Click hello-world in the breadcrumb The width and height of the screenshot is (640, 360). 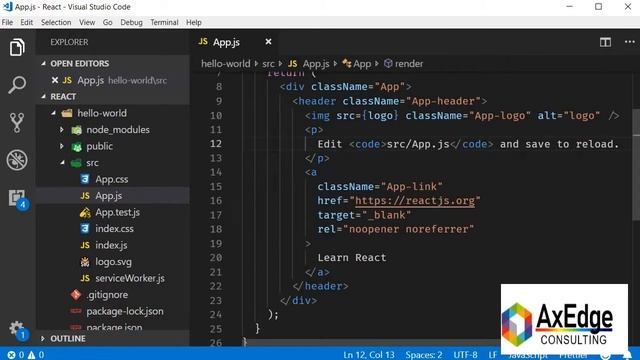click(x=225, y=64)
